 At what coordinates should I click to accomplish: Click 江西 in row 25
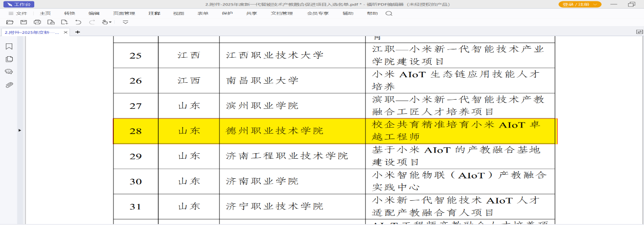click(x=189, y=55)
